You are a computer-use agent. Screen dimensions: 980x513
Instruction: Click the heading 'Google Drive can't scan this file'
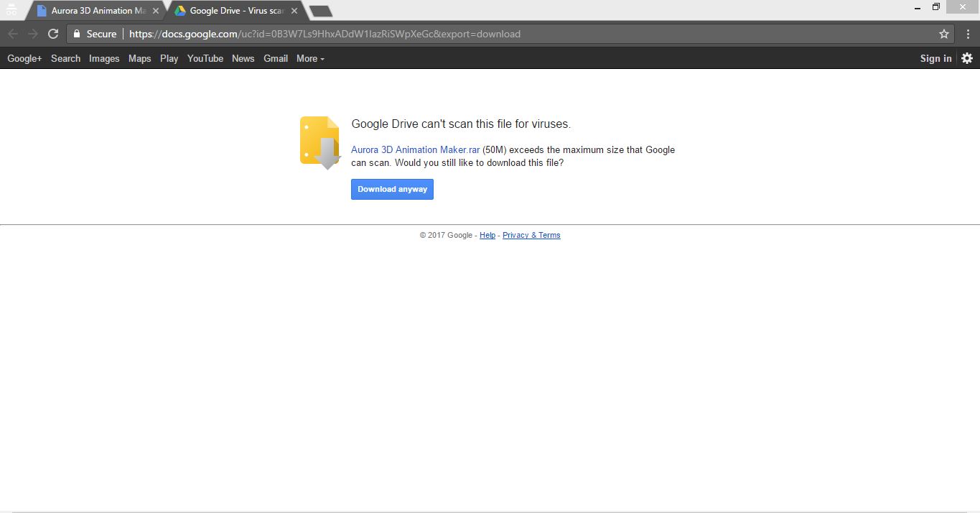(x=461, y=124)
